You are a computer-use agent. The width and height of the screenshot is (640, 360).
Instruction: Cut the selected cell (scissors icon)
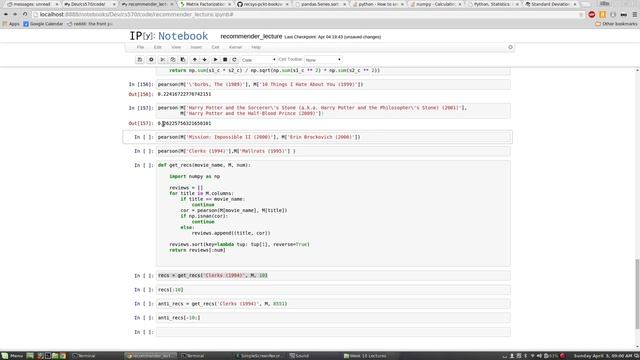pyautogui.click(x=162, y=60)
